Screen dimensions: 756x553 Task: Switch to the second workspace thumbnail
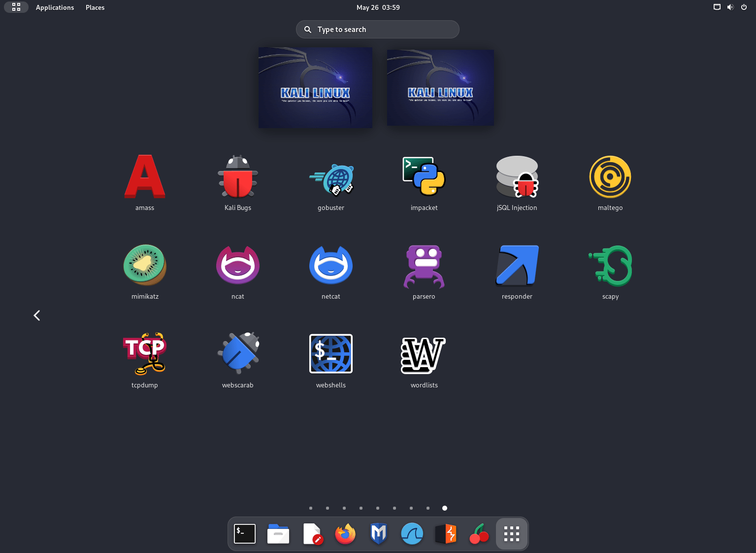pos(440,88)
